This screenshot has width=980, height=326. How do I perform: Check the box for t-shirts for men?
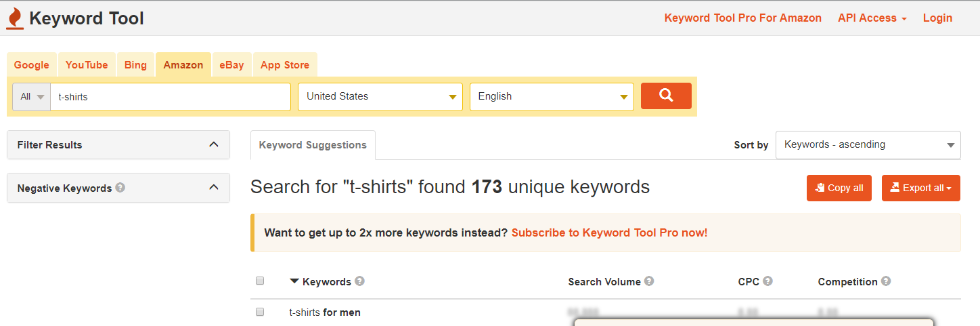[260, 312]
